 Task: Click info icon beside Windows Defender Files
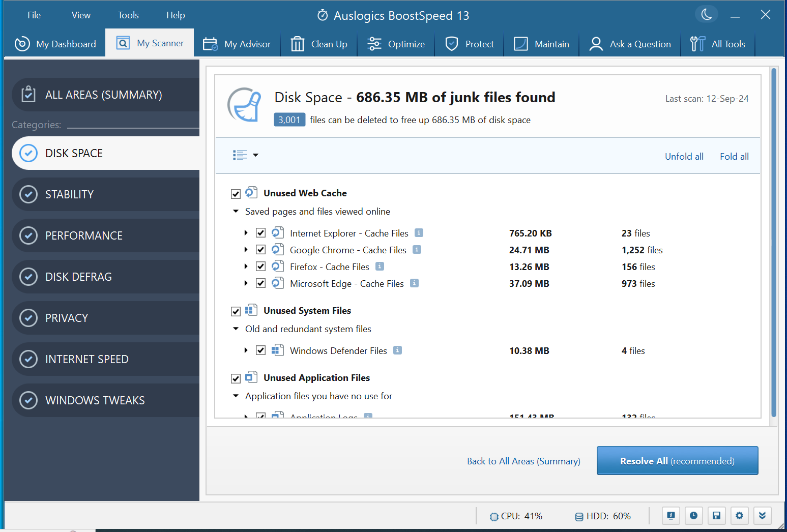[397, 350]
